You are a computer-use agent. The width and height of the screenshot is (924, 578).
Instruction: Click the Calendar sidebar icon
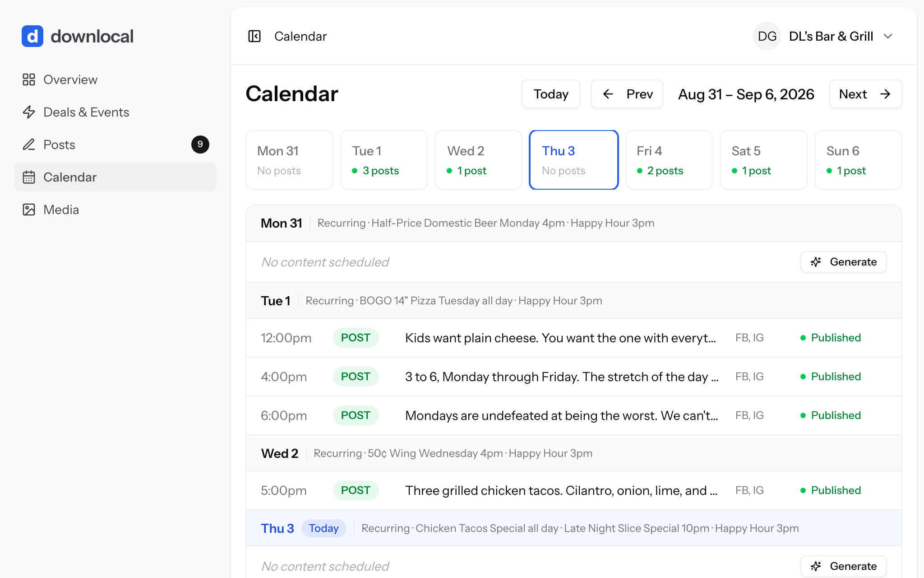[29, 177]
